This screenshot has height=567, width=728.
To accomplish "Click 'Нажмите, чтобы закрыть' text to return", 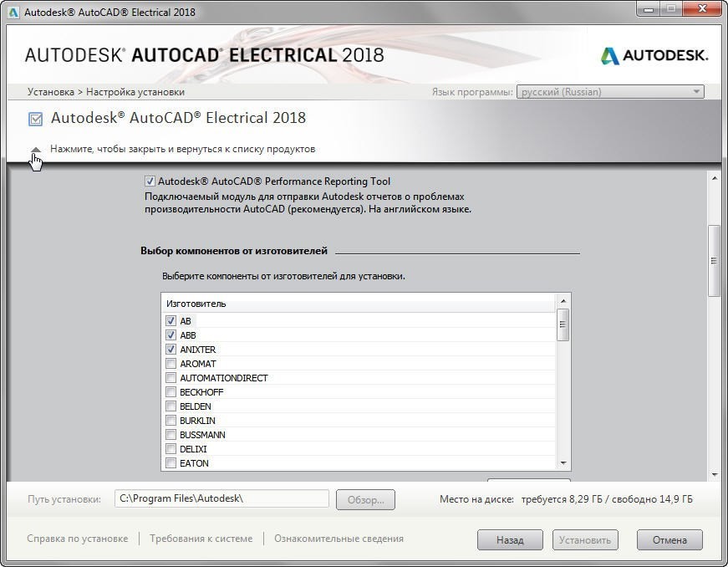I will coord(182,149).
